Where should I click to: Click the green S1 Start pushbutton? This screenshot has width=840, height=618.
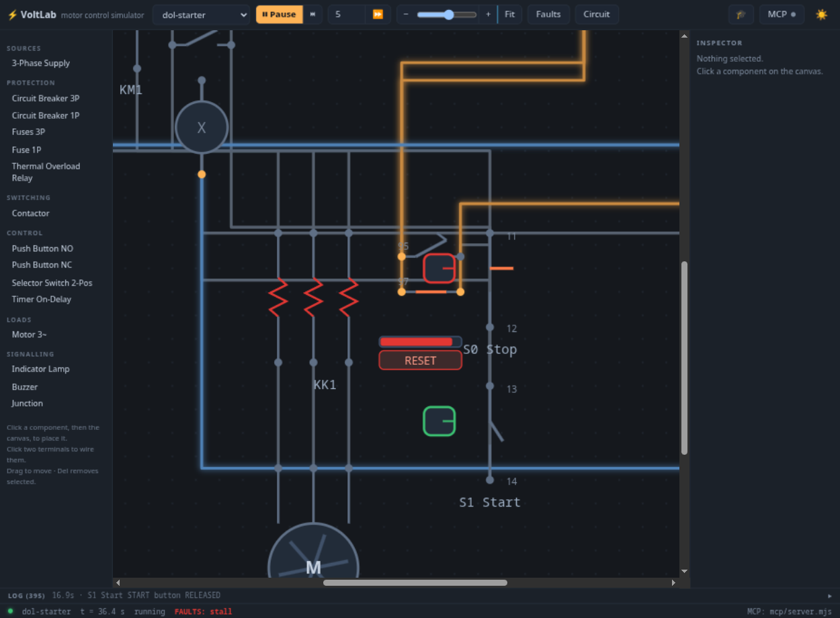(439, 421)
